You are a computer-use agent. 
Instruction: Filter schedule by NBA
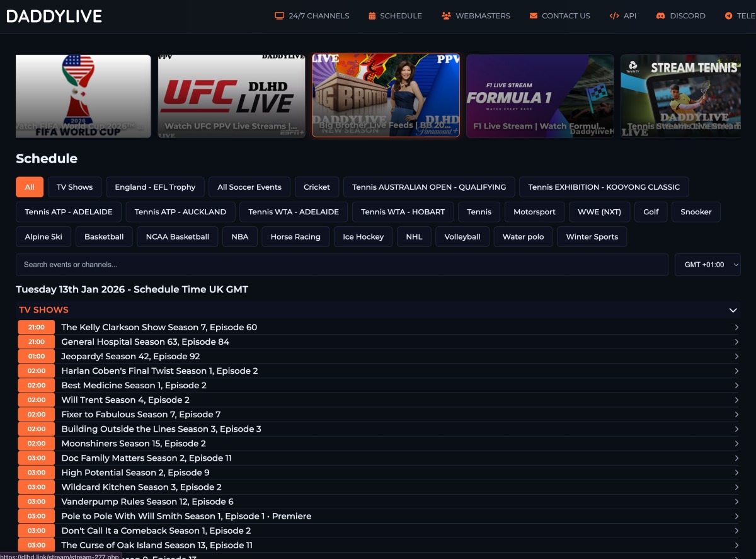click(x=240, y=237)
